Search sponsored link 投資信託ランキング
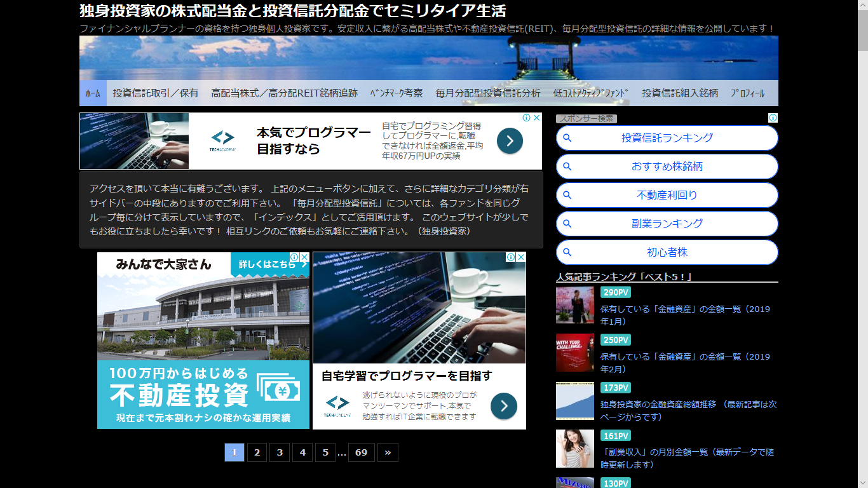Image resolution: width=868 pixels, height=488 pixels. tap(667, 138)
